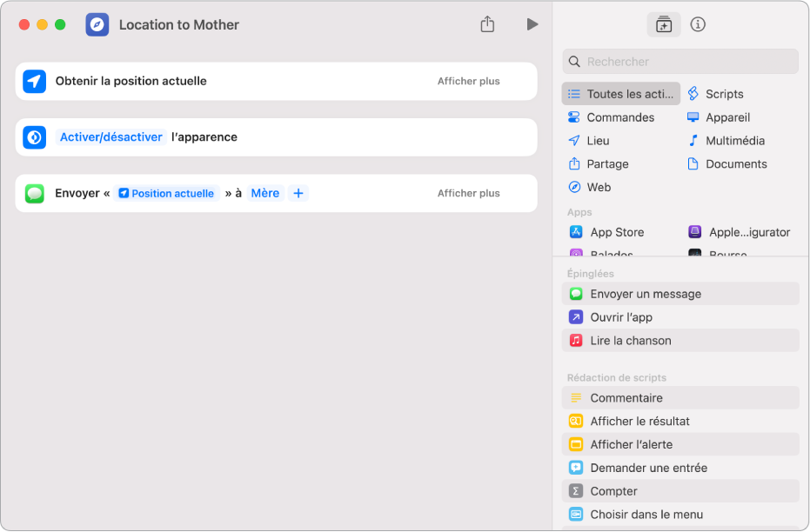
Task: Click the Location to Mother shortcut icon
Action: coord(97,24)
